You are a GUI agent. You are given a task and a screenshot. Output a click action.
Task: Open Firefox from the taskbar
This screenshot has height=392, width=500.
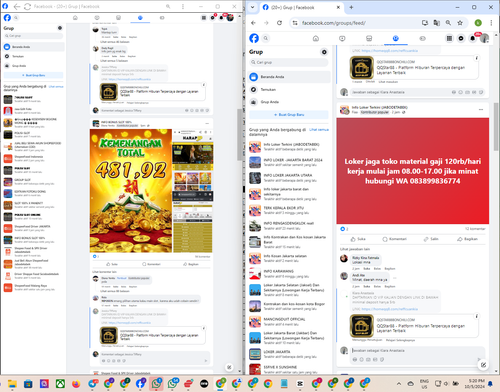tap(76, 383)
